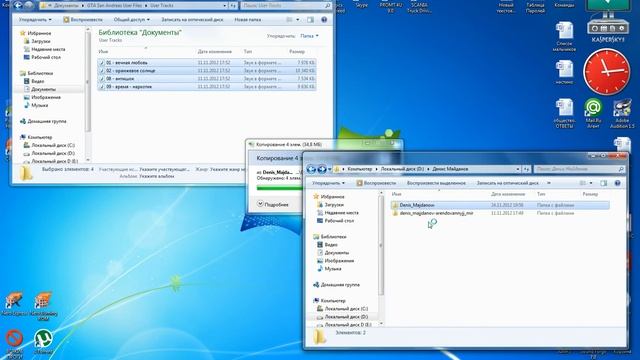This screenshot has height=360, width=640.
Task: Click Воспроизвести выделенное in Денис Майданов window
Action: pyautogui.click(x=436, y=183)
